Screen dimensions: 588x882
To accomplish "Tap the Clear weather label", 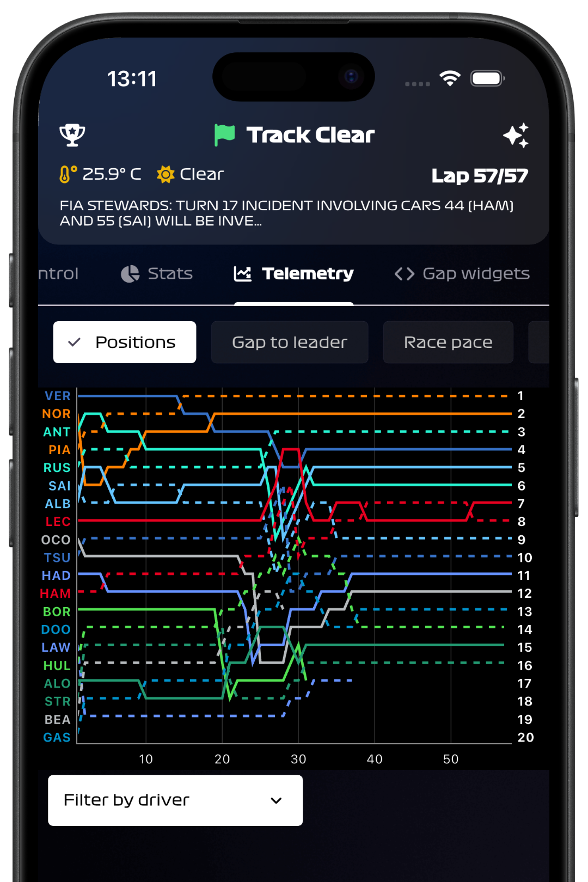I will [201, 174].
